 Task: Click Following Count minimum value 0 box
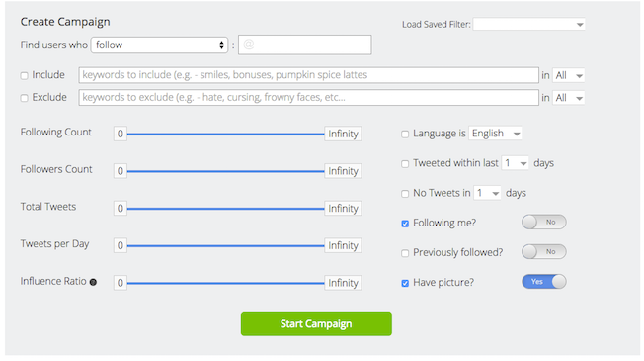pyautogui.click(x=121, y=134)
